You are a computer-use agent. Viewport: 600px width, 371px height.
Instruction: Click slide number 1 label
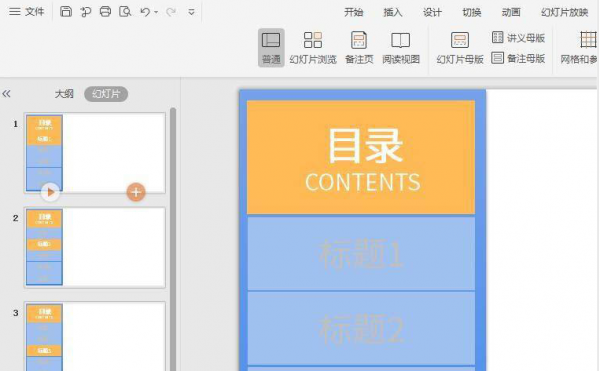click(x=15, y=124)
